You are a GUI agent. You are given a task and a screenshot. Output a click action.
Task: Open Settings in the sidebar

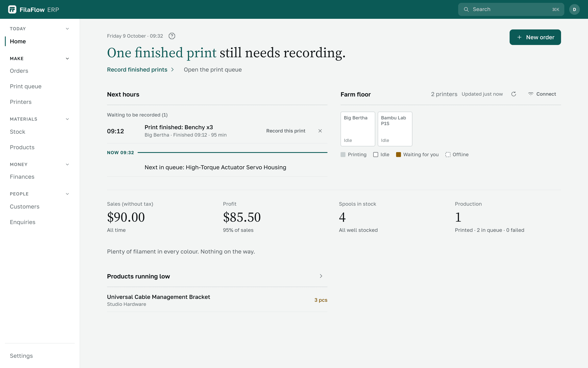pos(21,356)
